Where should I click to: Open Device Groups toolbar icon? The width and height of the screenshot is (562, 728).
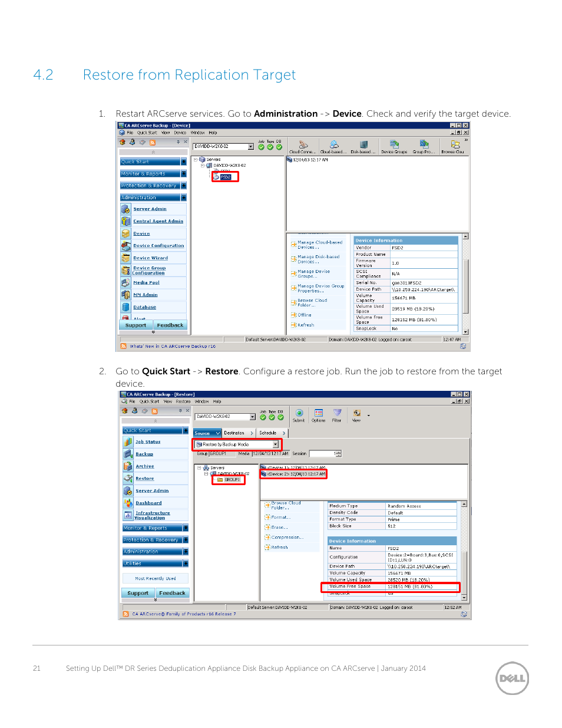point(394,144)
